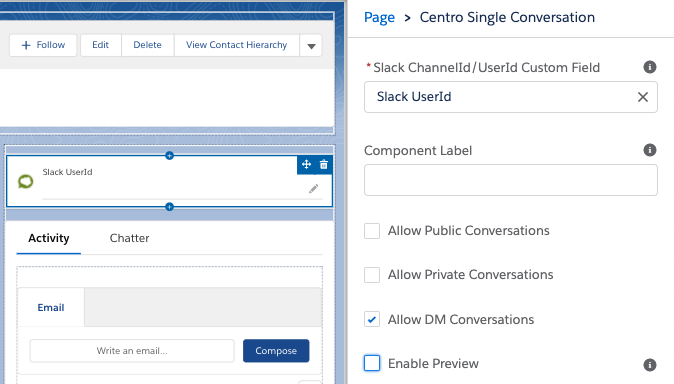Uncheck Allow DM Conversations
674x384 pixels.
372,319
